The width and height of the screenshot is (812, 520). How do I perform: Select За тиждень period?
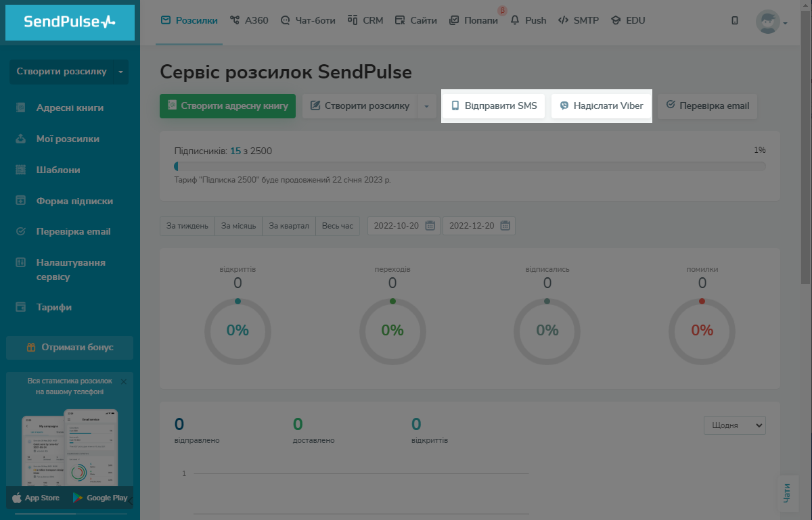point(187,226)
